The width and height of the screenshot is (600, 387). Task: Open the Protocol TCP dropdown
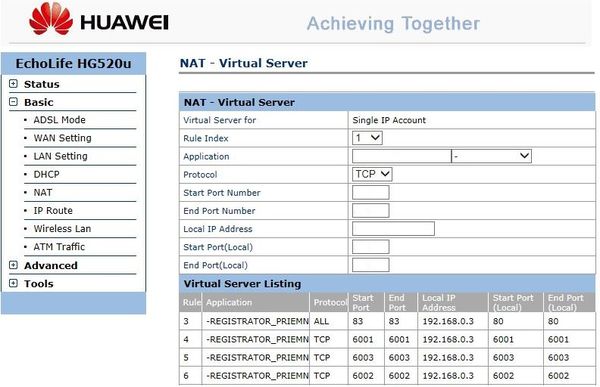(x=372, y=174)
